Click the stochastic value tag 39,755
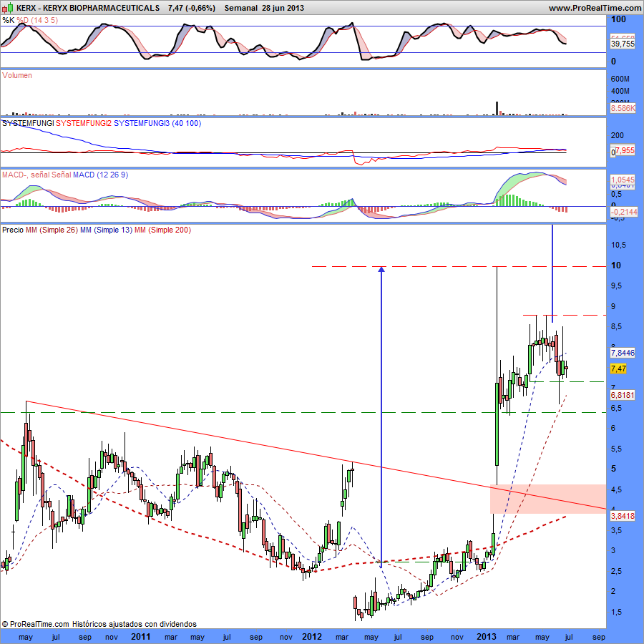The image size is (644, 644). coord(623,44)
